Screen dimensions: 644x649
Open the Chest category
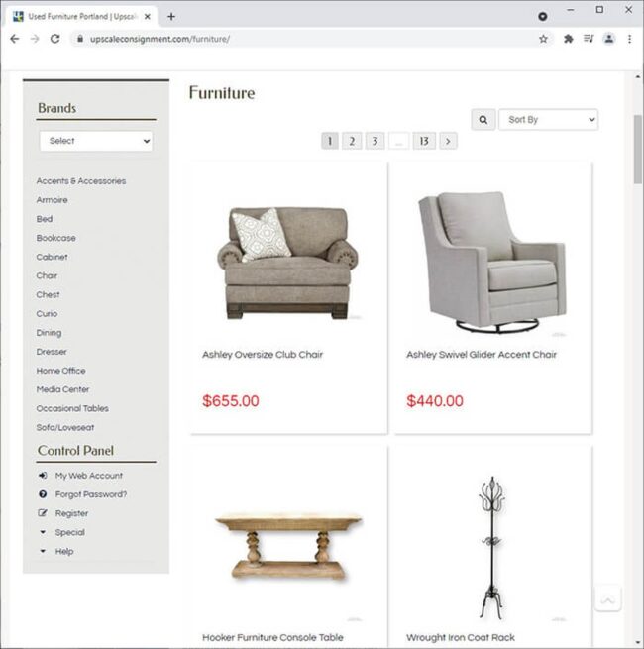click(x=48, y=295)
